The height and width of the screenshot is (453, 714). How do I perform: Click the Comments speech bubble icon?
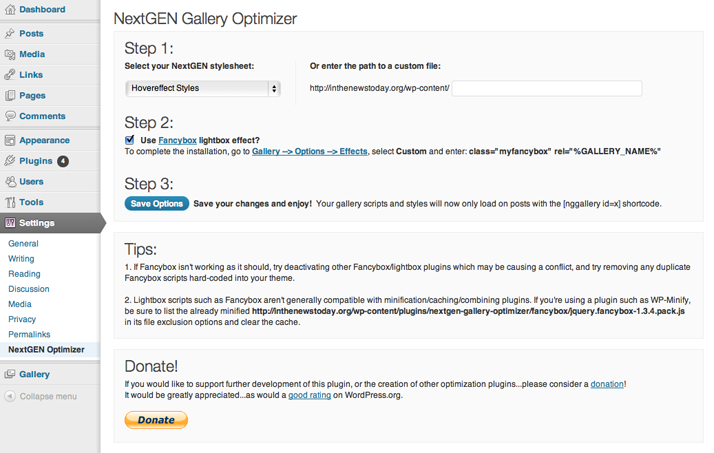coord(10,116)
